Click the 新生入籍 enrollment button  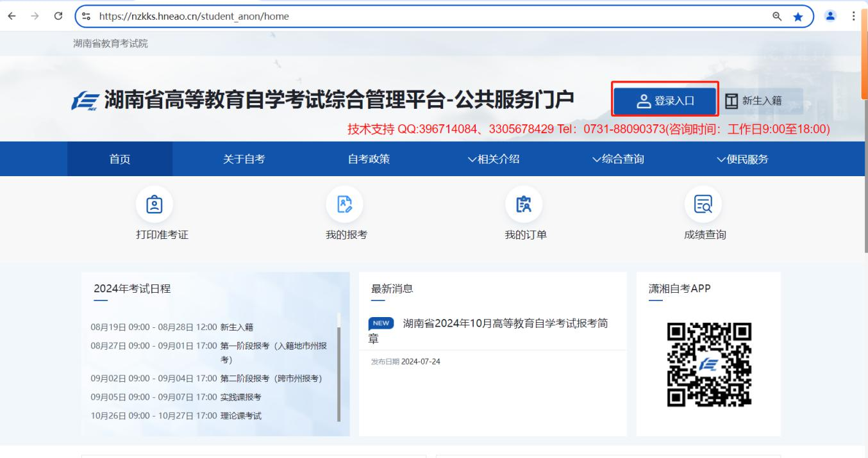click(x=754, y=101)
